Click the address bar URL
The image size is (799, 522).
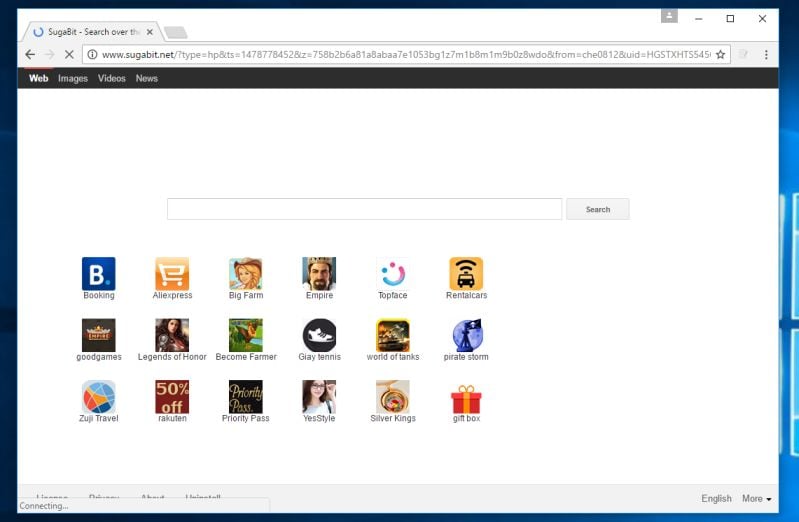406,55
